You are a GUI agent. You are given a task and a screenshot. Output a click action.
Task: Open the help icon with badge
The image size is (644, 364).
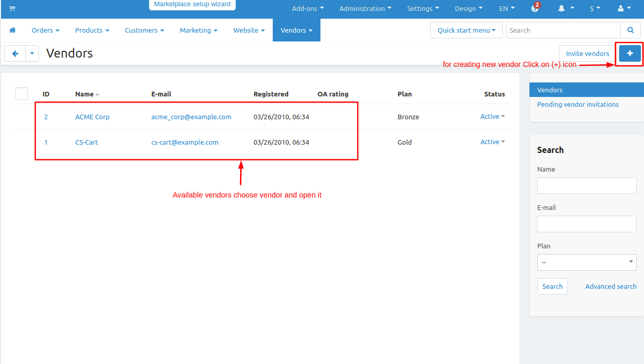pyautogui.click(x=535, y=8)
